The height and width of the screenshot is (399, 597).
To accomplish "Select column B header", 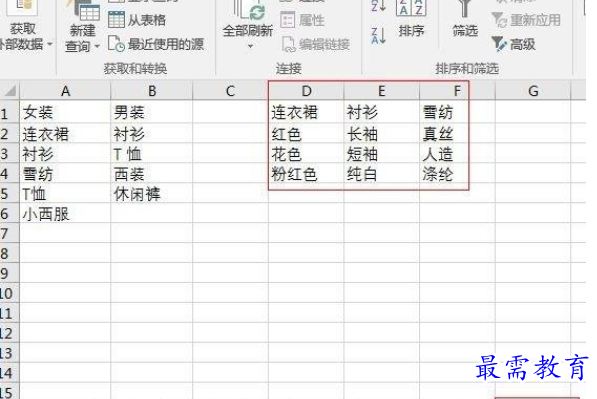I will click(x=152, y=91).
